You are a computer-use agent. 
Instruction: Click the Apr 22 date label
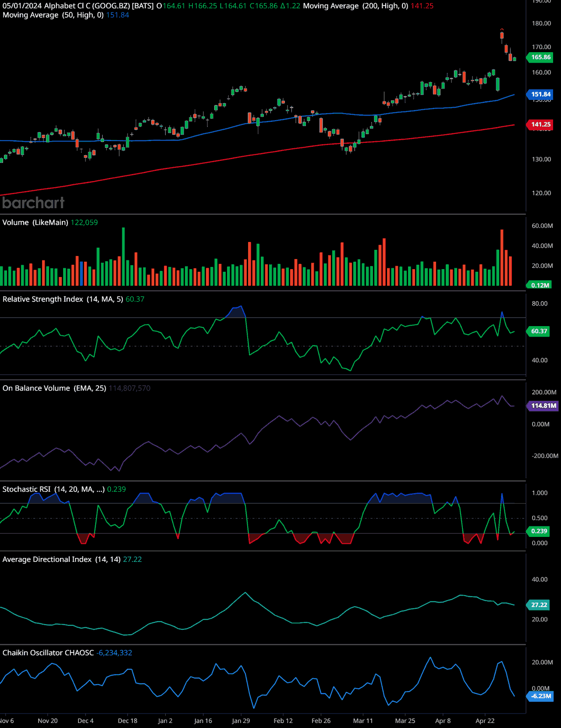(485, 721)
